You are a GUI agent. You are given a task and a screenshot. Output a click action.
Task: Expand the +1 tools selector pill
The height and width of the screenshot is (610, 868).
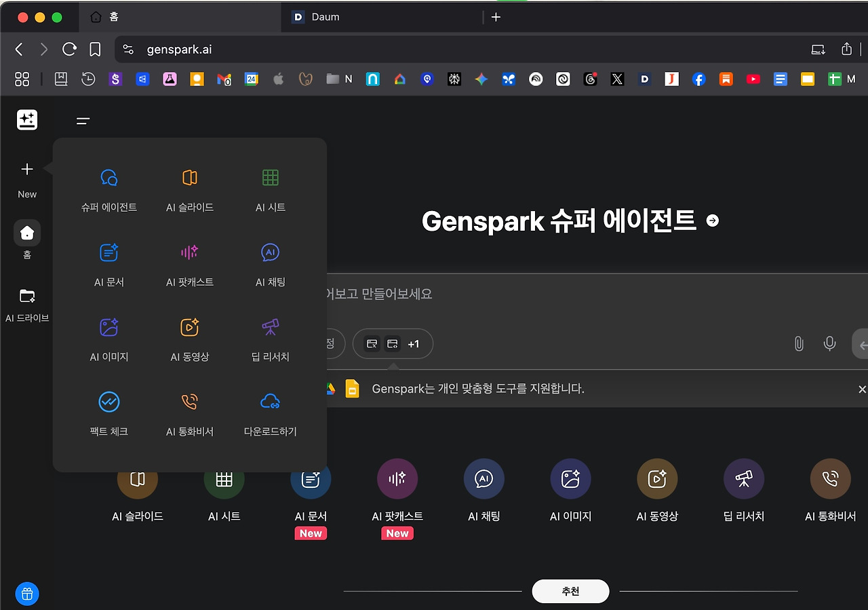tap(393, 344)
